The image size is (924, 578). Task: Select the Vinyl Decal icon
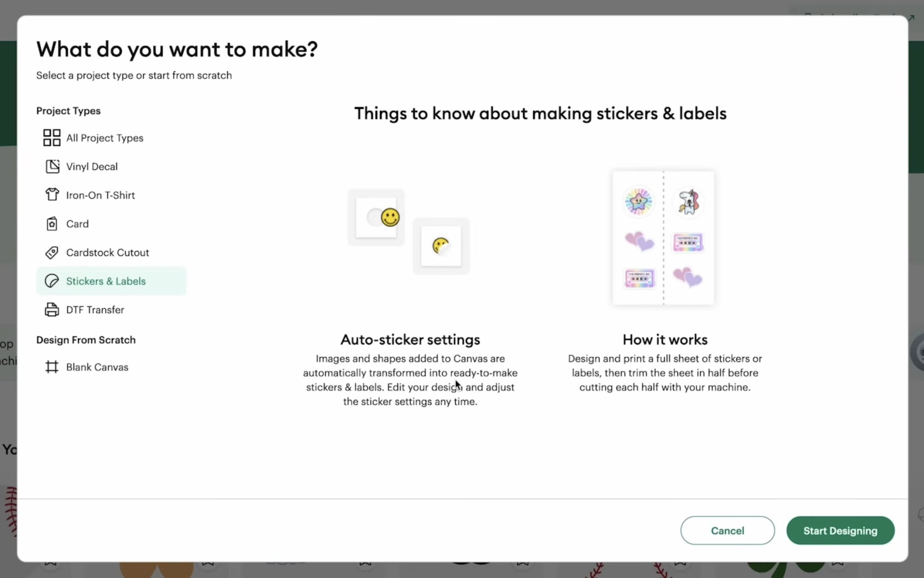[52, 166]
